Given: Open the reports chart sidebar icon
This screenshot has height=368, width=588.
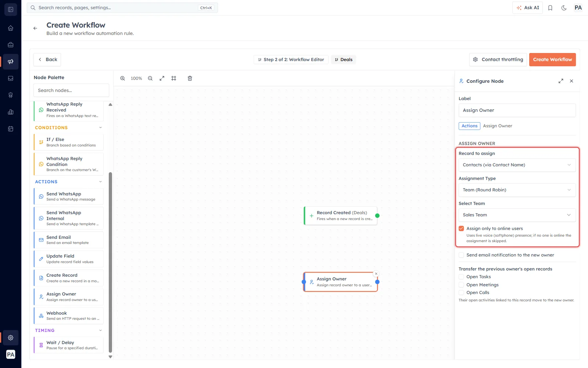Looking at the screenshot, I should click(x=11, y=112).
